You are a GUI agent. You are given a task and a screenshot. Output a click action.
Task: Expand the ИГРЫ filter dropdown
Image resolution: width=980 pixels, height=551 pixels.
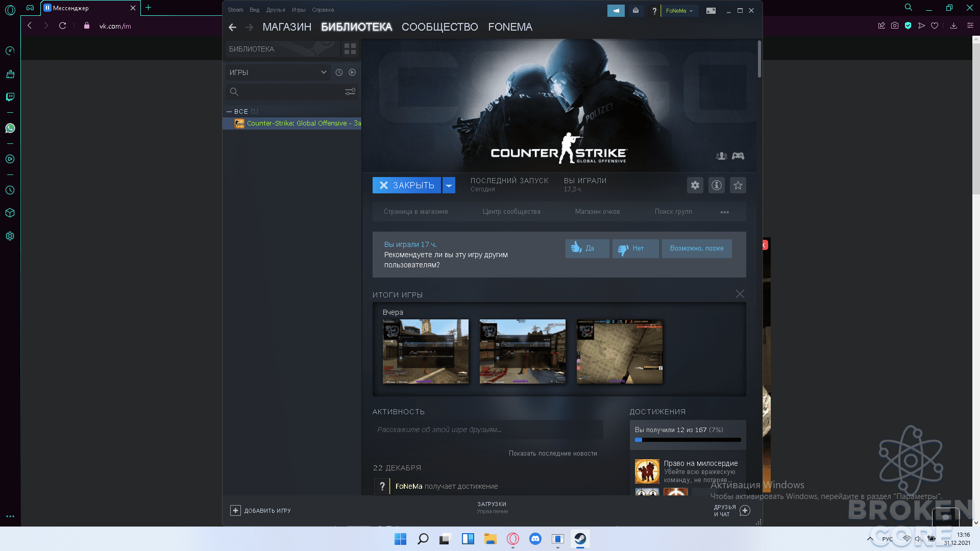click(278, 72)
